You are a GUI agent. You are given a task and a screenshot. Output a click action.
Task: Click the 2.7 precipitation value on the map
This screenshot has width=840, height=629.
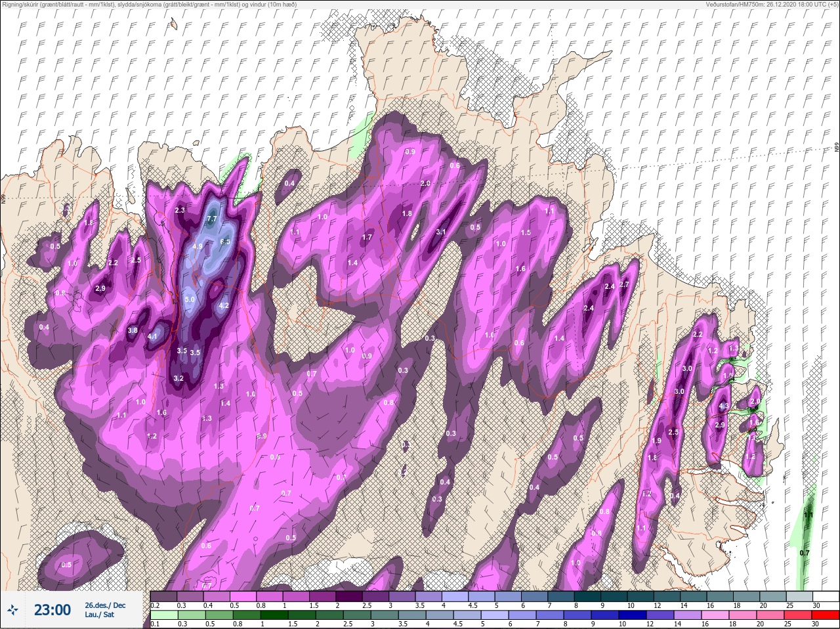tap(624, 284)
